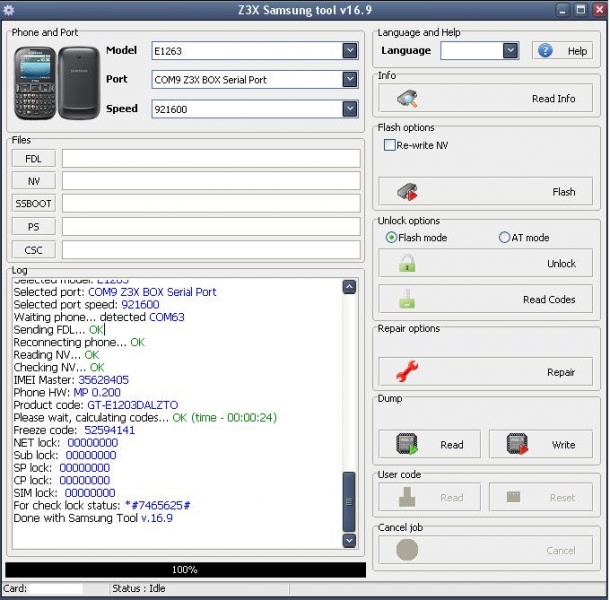Click the NV file button
This screenshot has height=600, width=610.
click(x=33, y=181)
